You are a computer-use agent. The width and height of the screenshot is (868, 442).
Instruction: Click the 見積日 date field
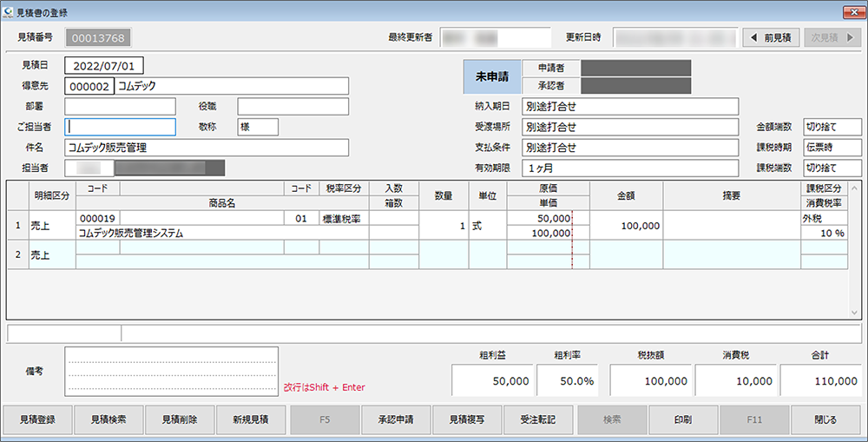(103, 66)
